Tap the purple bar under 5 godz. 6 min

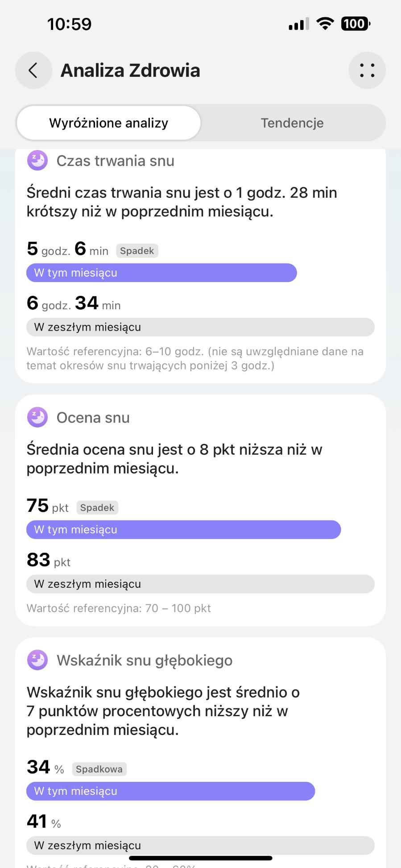pos(161,273)
